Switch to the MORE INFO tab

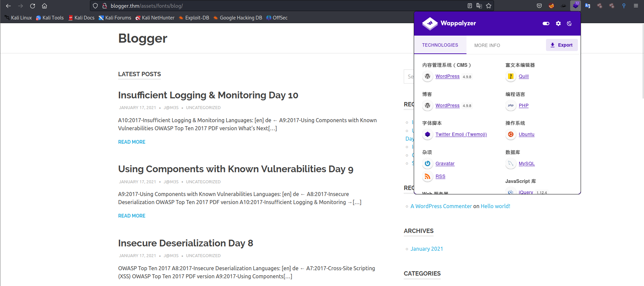tap(487, 45)
